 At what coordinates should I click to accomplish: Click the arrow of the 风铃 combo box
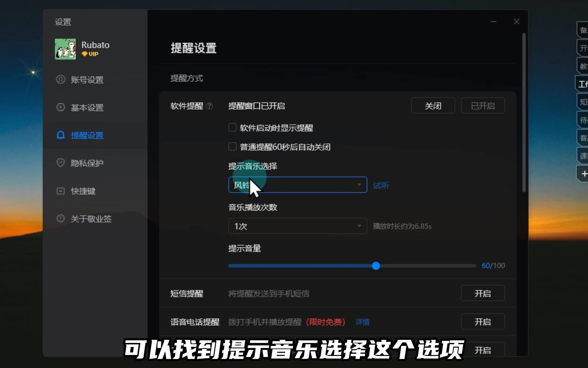(359, 185)
